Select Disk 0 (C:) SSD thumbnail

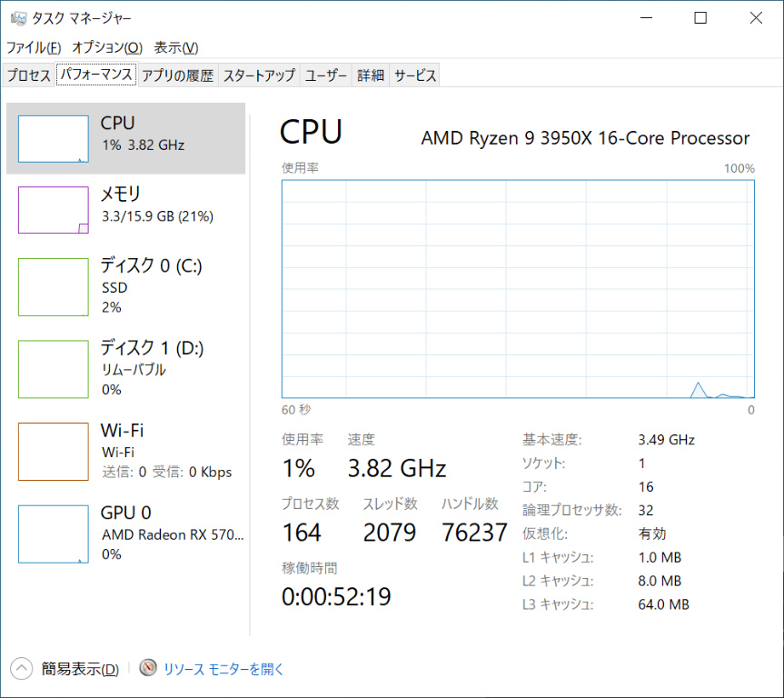coord(54,286)
